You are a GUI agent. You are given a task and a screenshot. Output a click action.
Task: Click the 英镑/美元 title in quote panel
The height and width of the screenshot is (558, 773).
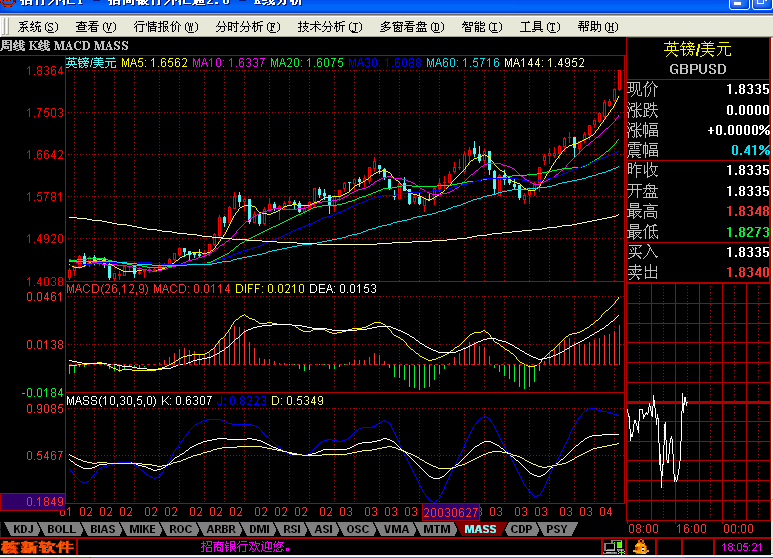pyautogui.click(x=698, y=49)
